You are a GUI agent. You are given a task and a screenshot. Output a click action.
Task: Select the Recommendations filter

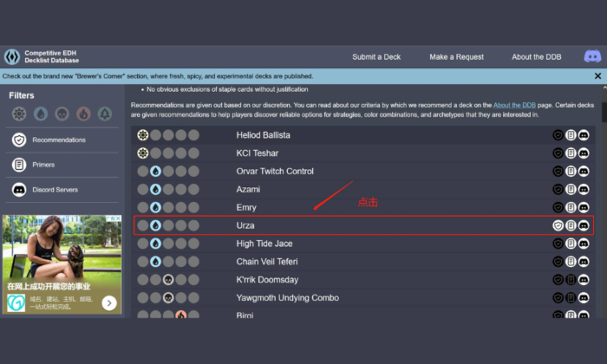click(x=59, y=140)
